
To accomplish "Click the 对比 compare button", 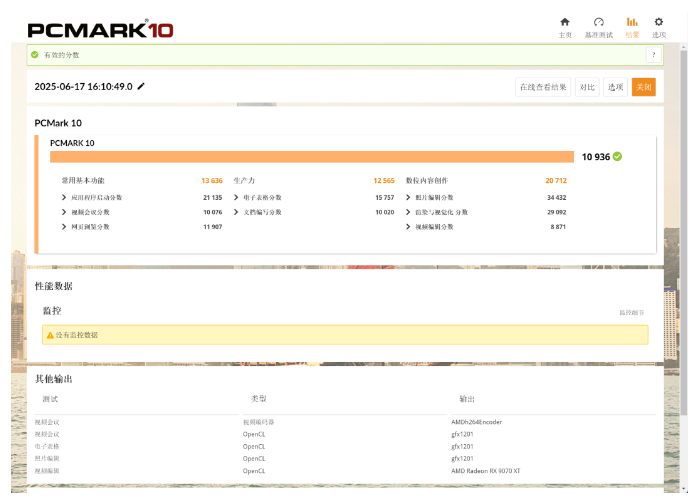I will click(x=587, y=87).
